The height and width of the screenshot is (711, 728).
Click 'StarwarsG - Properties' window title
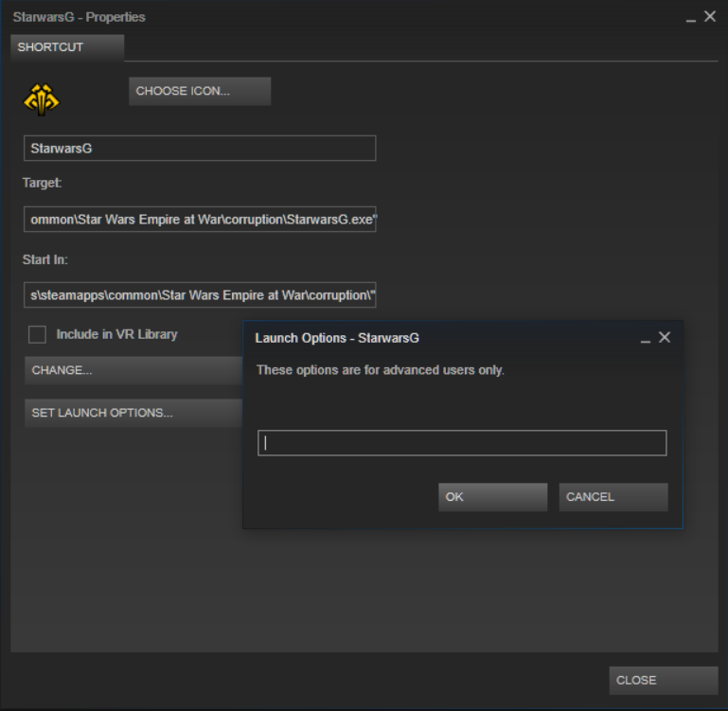(x=79, y=17)
